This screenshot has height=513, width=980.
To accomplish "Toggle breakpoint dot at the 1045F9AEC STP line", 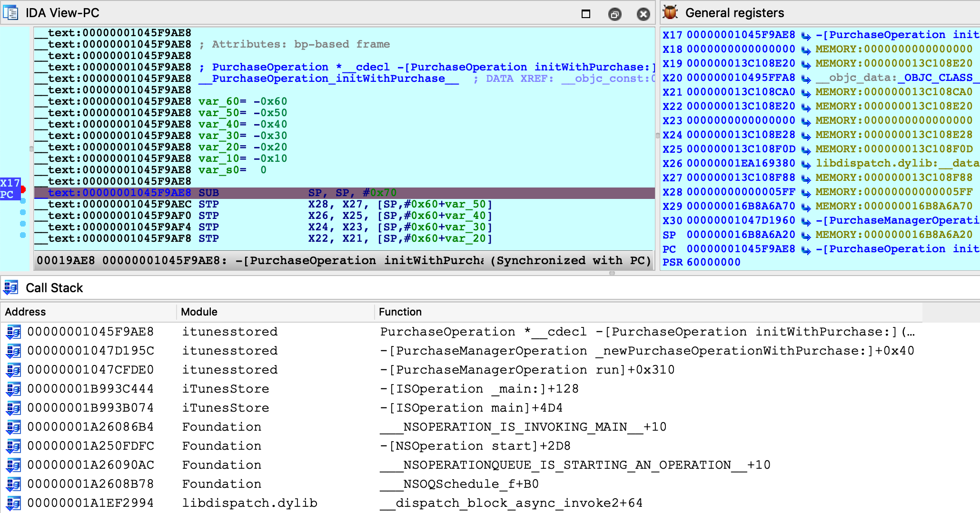I will pos(23,201).
